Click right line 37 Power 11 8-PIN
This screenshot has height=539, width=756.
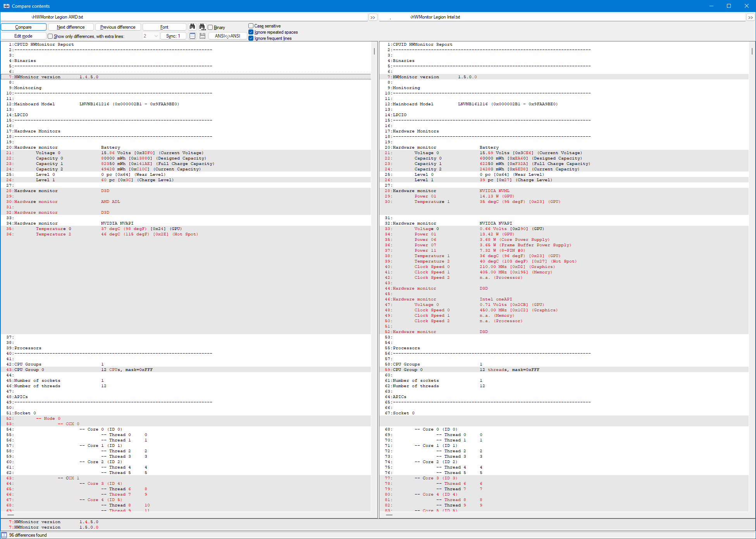pyautogui.click(x=564, y=250)
